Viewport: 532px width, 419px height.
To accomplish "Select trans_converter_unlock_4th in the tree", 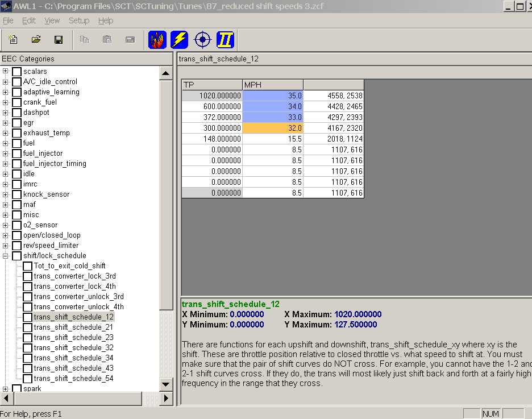I will click(78, 307).
